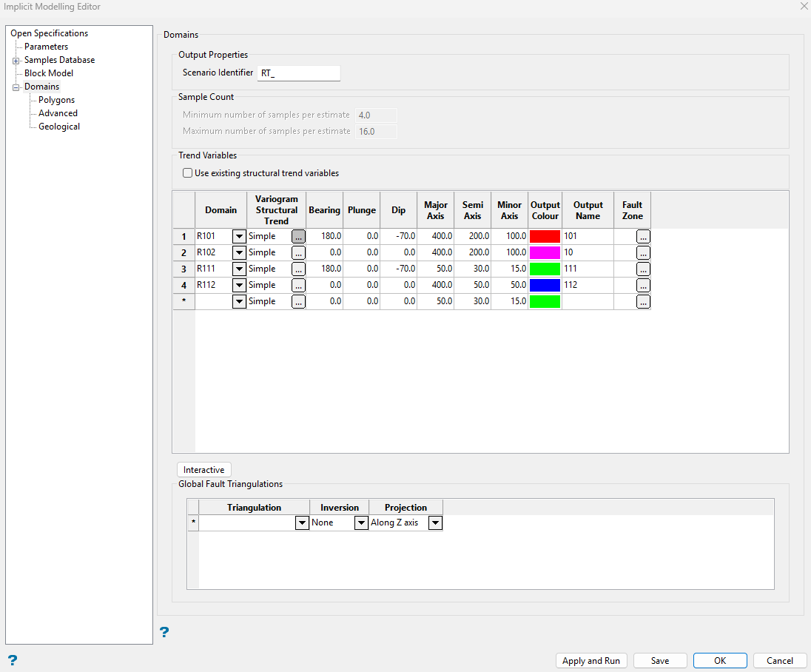Cancel the Implicit Modelling Editor dialog

click(x=780, y=661)
